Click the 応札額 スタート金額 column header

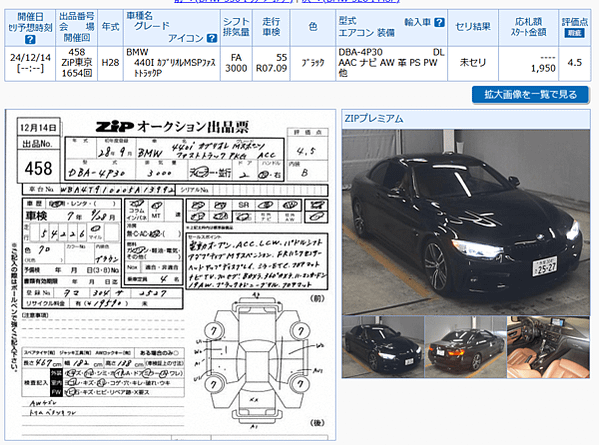click(529, 28)
